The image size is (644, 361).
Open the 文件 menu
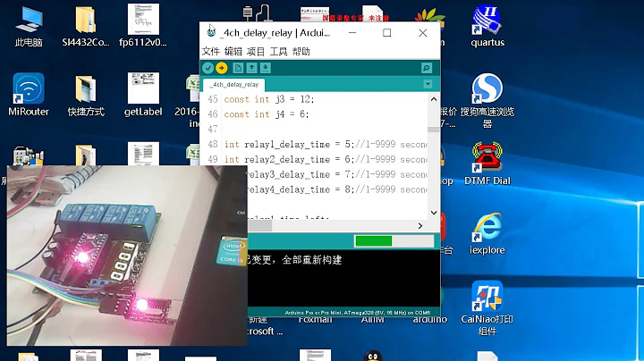click(211, 52)
